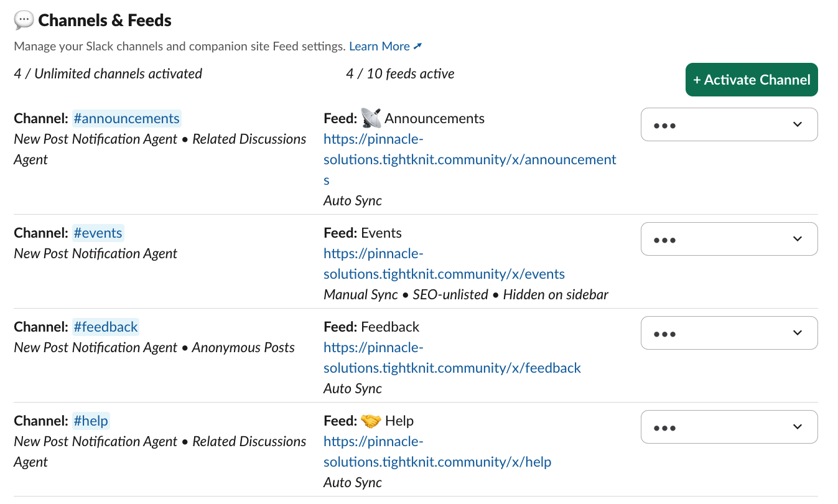Click the Activate Channel button

(x=751, y=80)
